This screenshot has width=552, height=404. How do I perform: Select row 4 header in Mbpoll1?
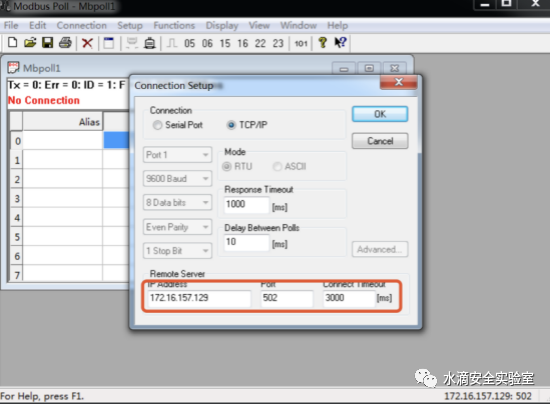17,217
